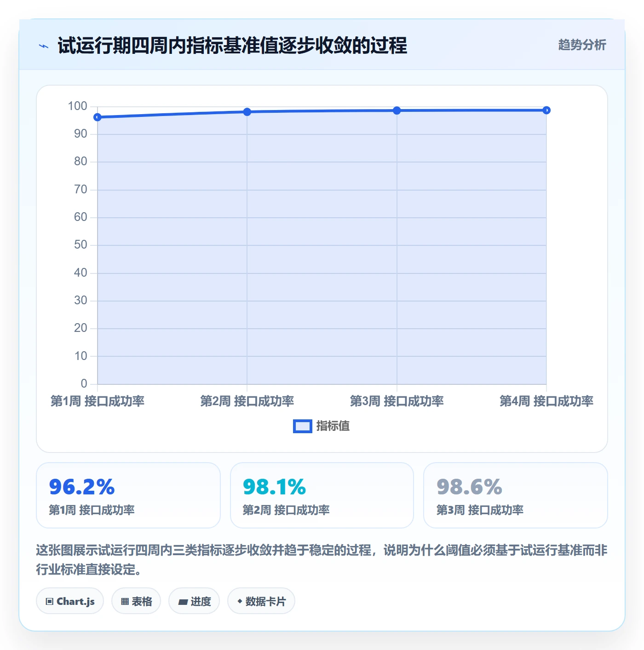Click the x-axis label 第1周 接口成功率
Image resolution: width=644 pixels, height=650 pixels.
(x=98, y=401)
